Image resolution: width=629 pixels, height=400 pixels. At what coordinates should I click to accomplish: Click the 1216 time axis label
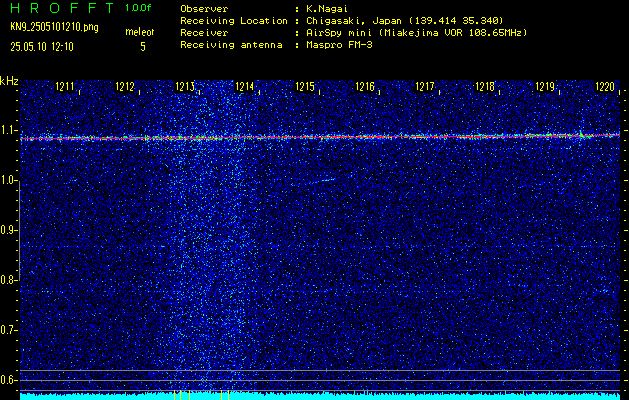(365, 86)
